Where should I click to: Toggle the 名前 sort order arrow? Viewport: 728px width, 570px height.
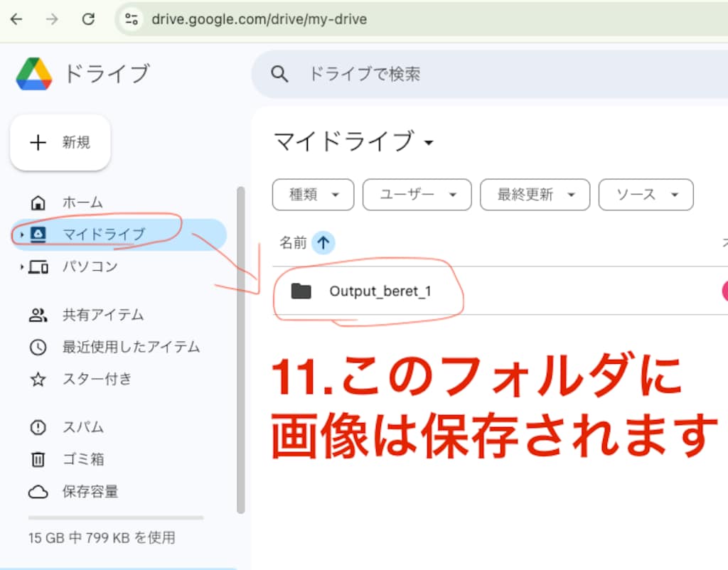pos(324,242)
